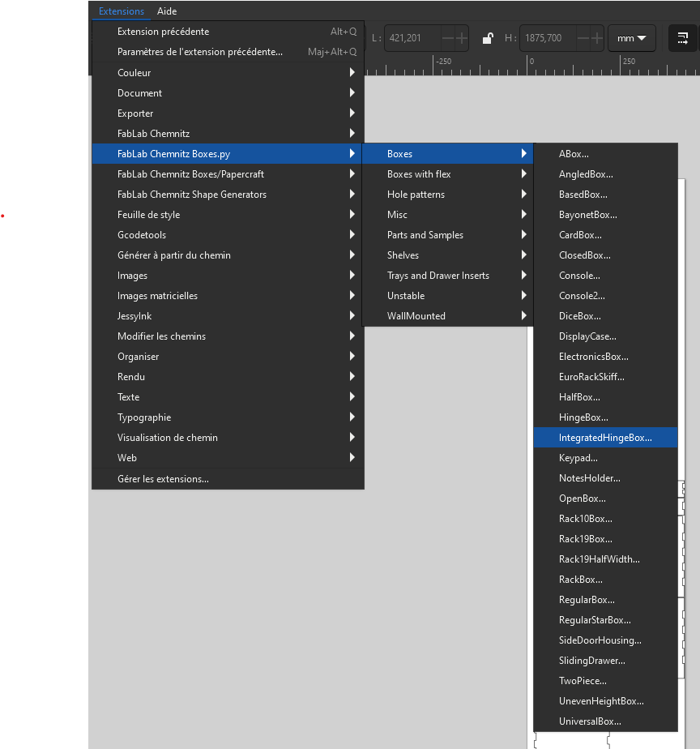Increase the height value with plus
This screenshot has height=749, width=700.
(x=597, y=38)
